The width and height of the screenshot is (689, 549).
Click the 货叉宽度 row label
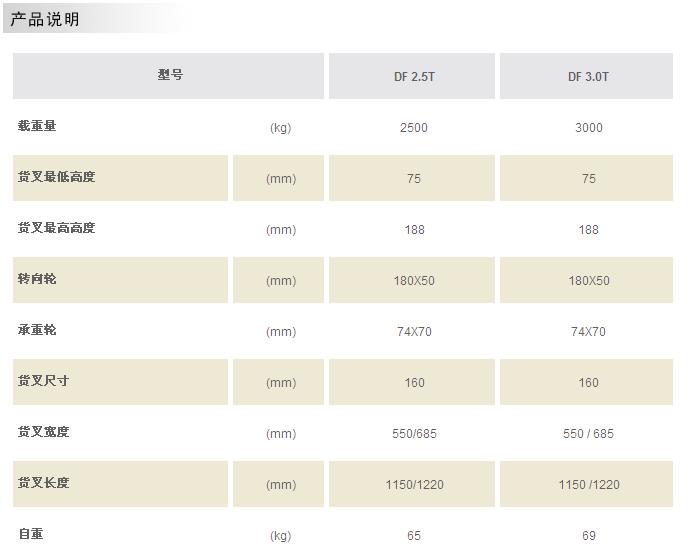[43, 432]
